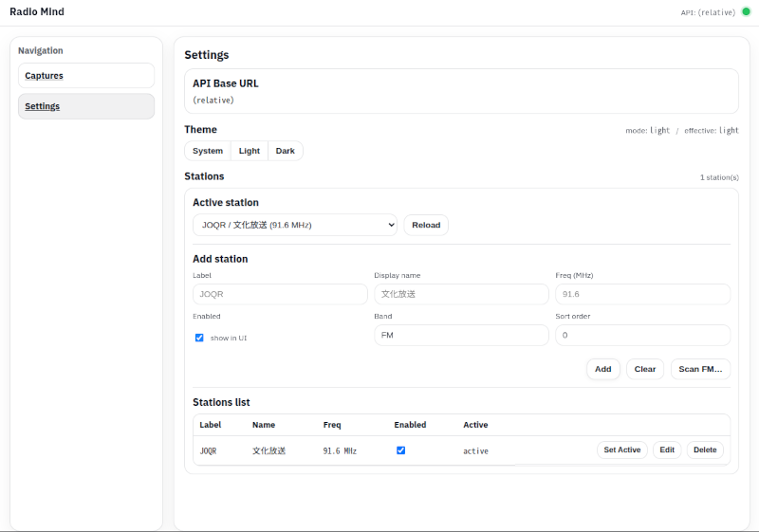The height and width of the screenshot is (532, 759).
Task: Delete the JOQR station entry
Action: pyautogui.click(x=705, y=450)
